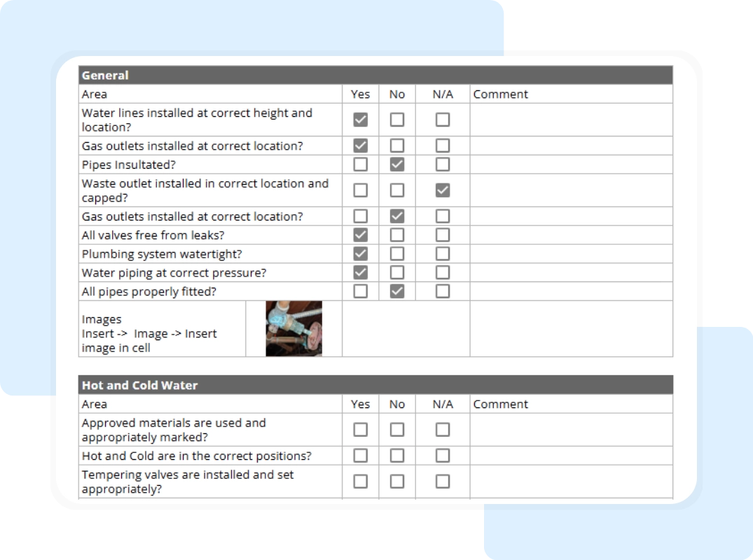Screen dimensions: 753x560
Task: Select the Comment column header cell
Action: (501, 94)
